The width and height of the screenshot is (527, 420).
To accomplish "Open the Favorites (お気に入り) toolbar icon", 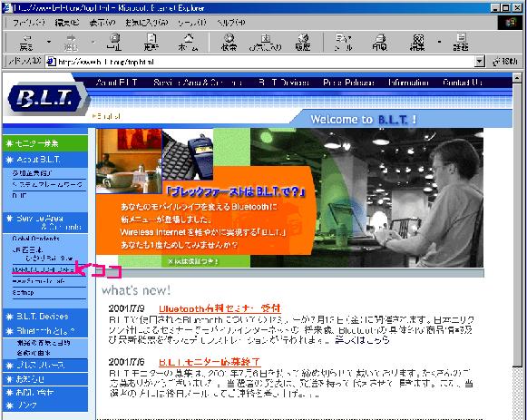I will tap(265, 43).
